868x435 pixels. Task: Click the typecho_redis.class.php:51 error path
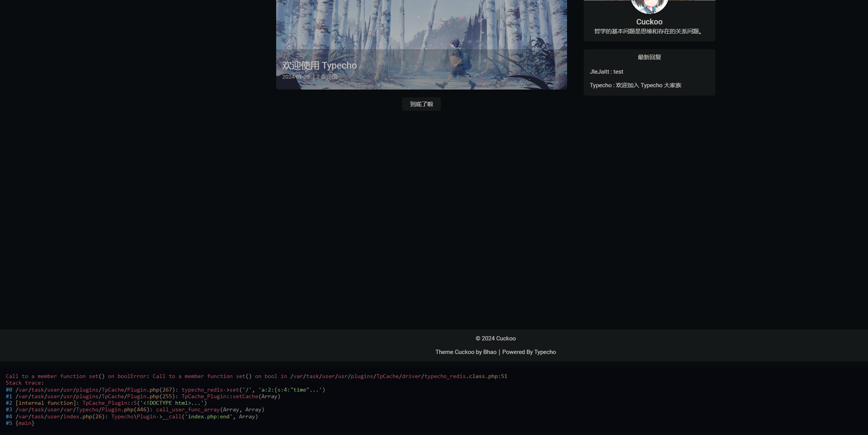tap(465, 376)
